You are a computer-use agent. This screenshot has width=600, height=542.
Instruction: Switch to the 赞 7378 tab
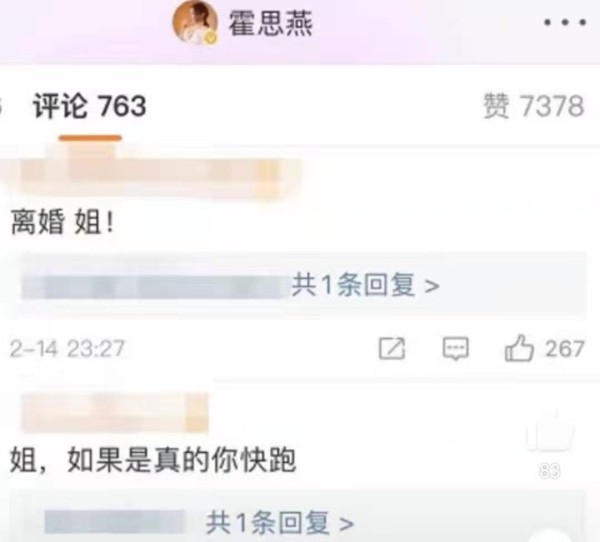(x=533, y=105)
